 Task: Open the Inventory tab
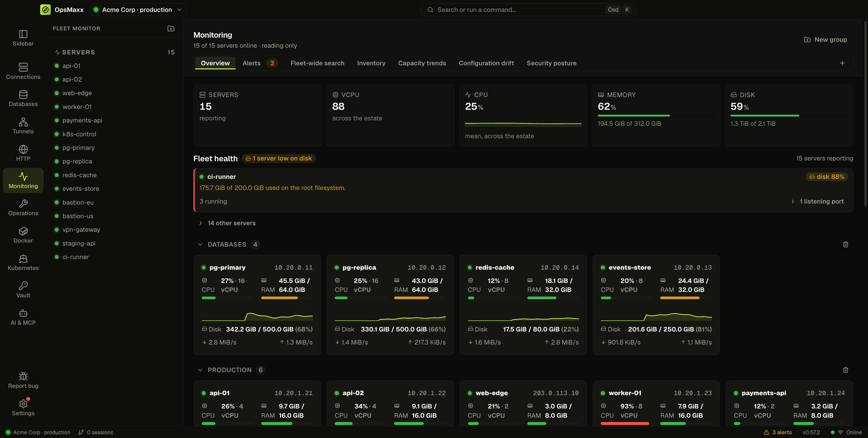371,63
